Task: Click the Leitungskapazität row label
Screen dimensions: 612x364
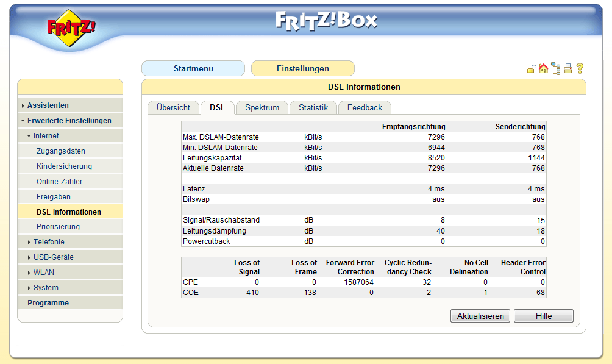Action: 212,158
